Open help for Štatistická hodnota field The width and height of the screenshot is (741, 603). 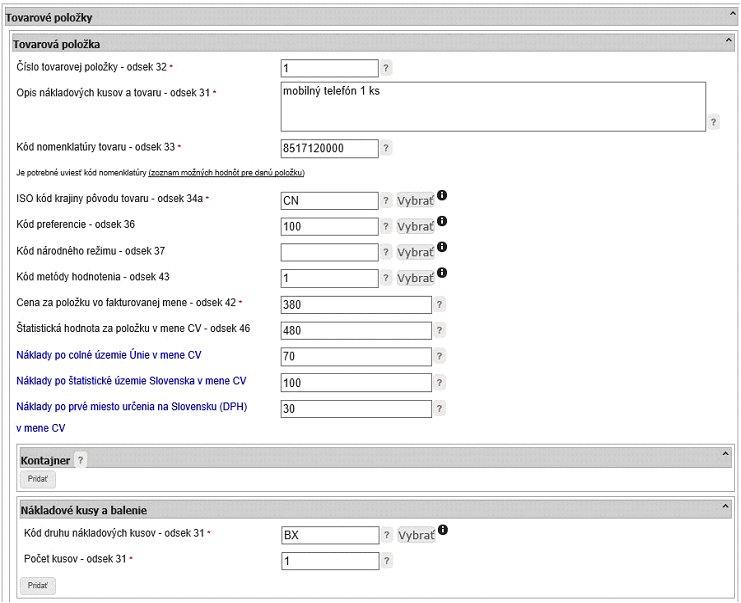(x=439, y=330)
